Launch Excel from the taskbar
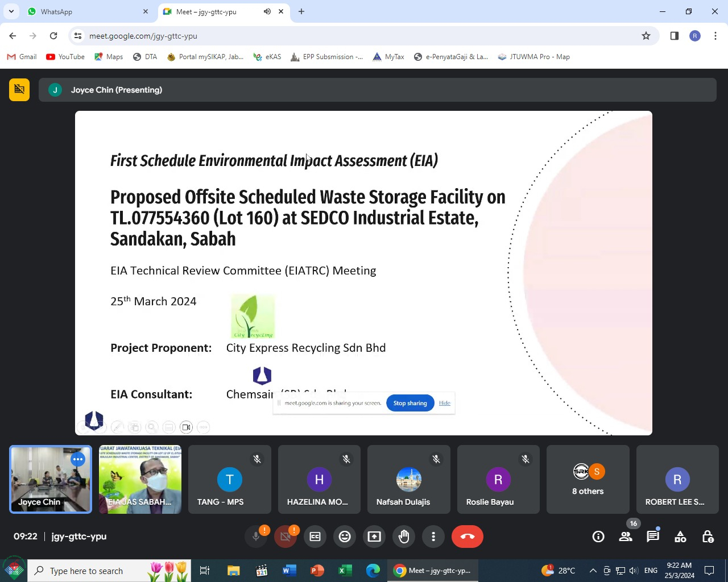Screen dimensions: 728x582 pyautogui.click(x=345, y=571)
